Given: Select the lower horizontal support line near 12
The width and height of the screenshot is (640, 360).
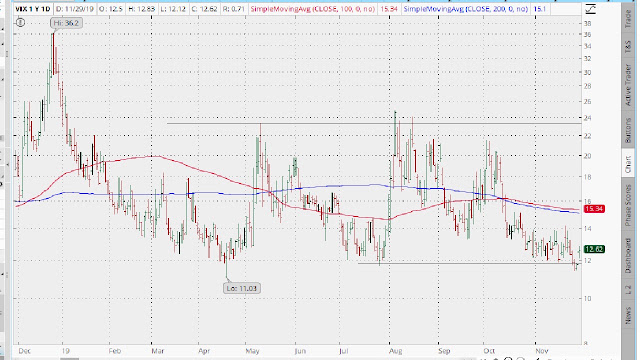Looking at the screenshot, I should coord(469,263).
